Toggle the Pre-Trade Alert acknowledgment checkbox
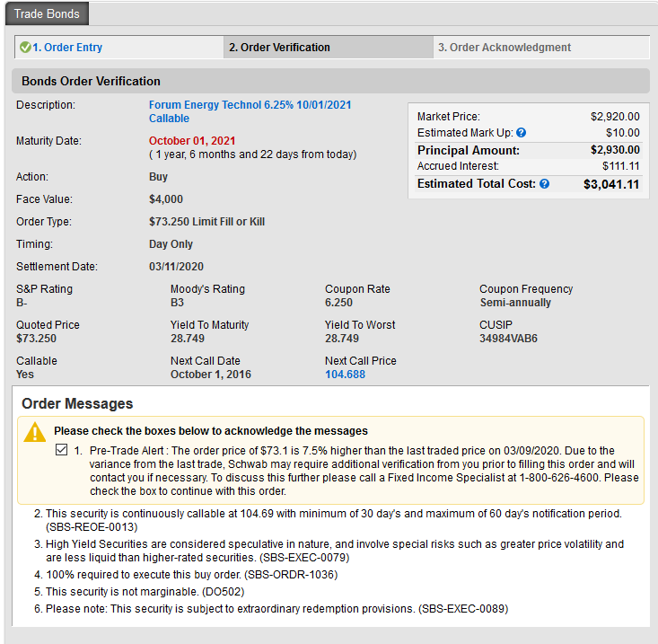Screen dimensions: 658x644 tap(61, 450)
